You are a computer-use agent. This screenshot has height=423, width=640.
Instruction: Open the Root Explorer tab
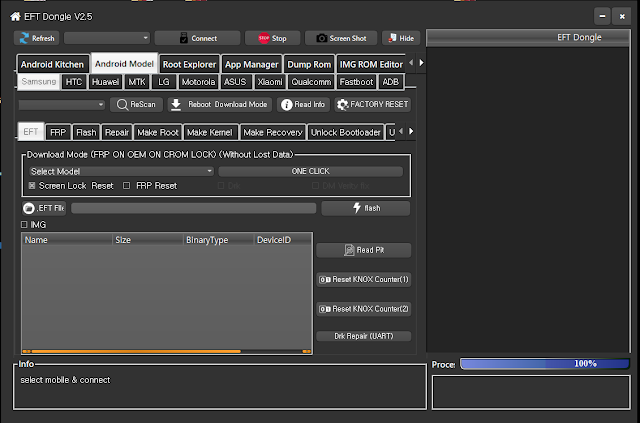click(189, 64)
